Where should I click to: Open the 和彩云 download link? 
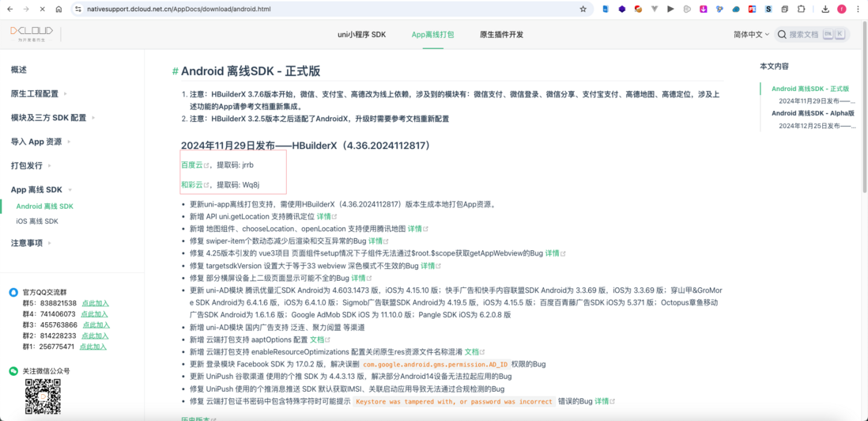tap(194, 184)
